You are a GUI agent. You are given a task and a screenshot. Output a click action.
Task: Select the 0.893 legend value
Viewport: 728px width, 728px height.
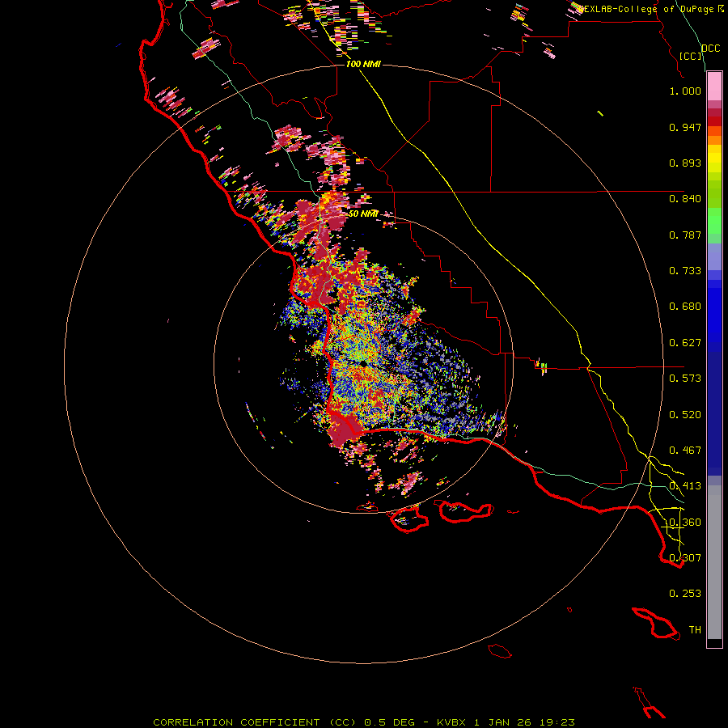tap(685, 163)
